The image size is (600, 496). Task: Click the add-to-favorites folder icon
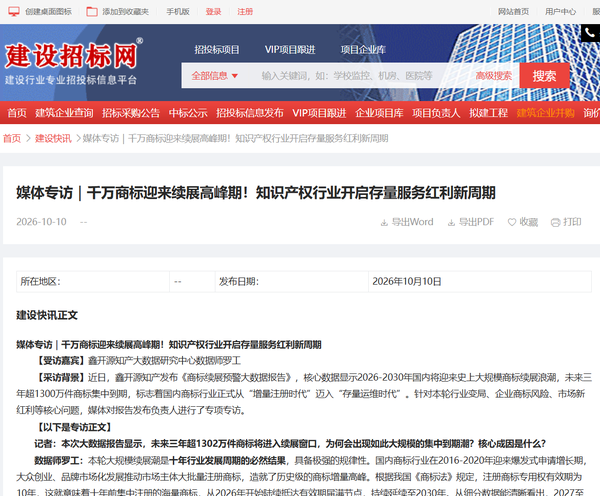(x=92, y=11)
